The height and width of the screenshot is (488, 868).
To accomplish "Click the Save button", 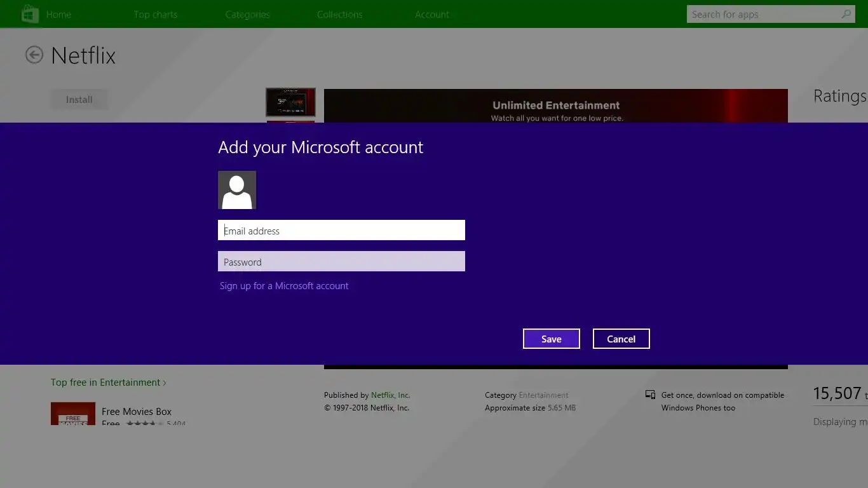I will click(x=552, y=339).
